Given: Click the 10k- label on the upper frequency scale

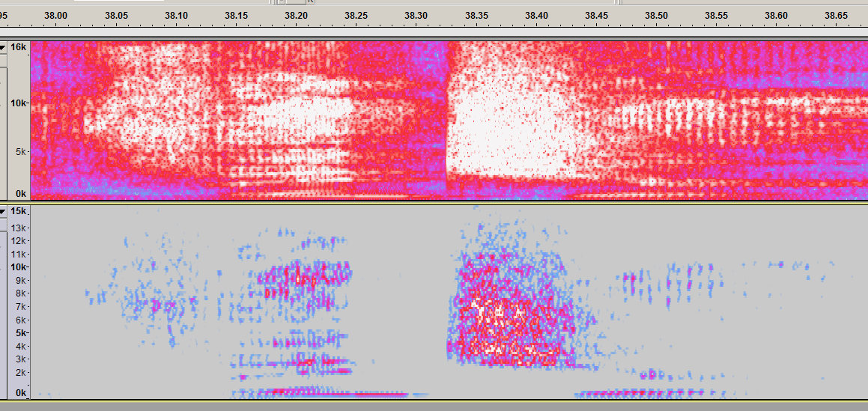Looking at the screenshot, I should [x=19, y=103].
